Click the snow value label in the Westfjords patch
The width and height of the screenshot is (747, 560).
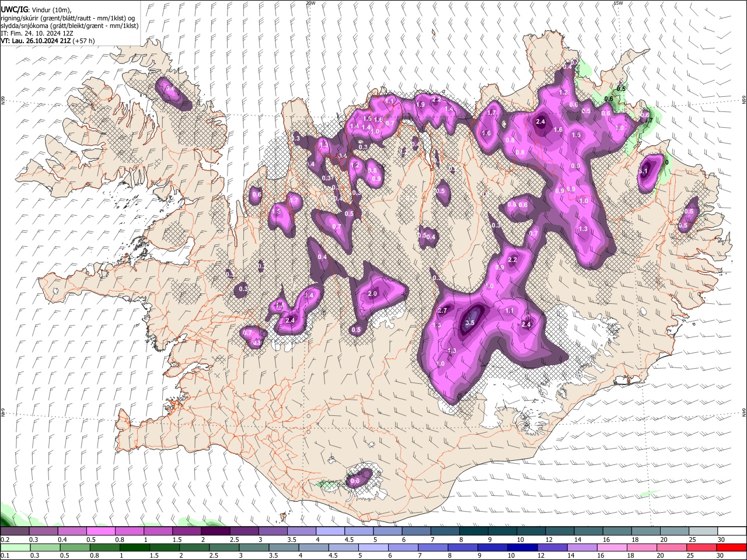click(170, 89)
